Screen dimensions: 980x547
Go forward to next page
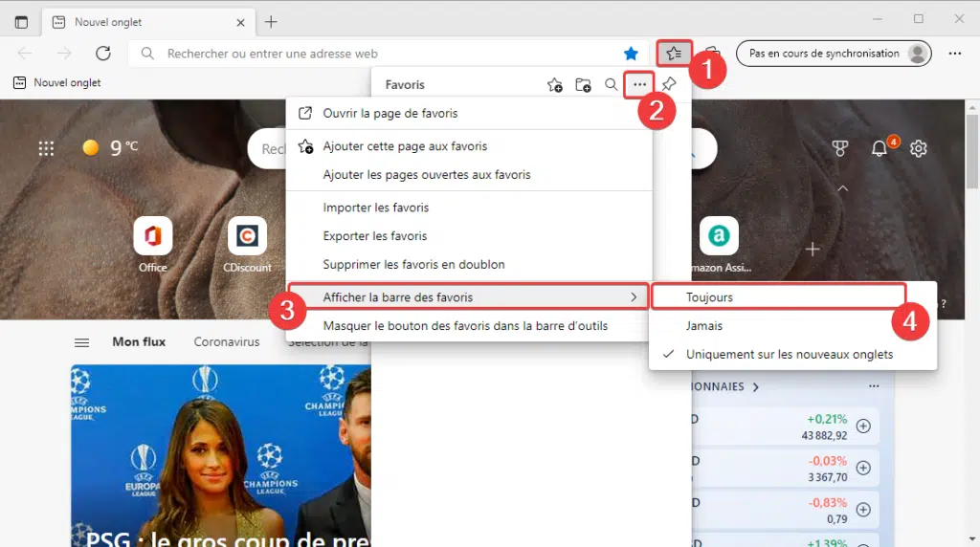click(x=64, y=54)
